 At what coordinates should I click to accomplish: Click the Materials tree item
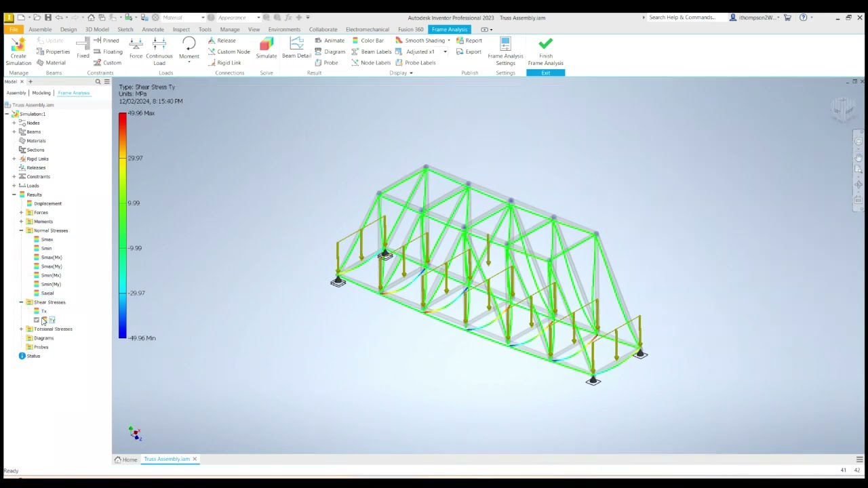point(32,140)
